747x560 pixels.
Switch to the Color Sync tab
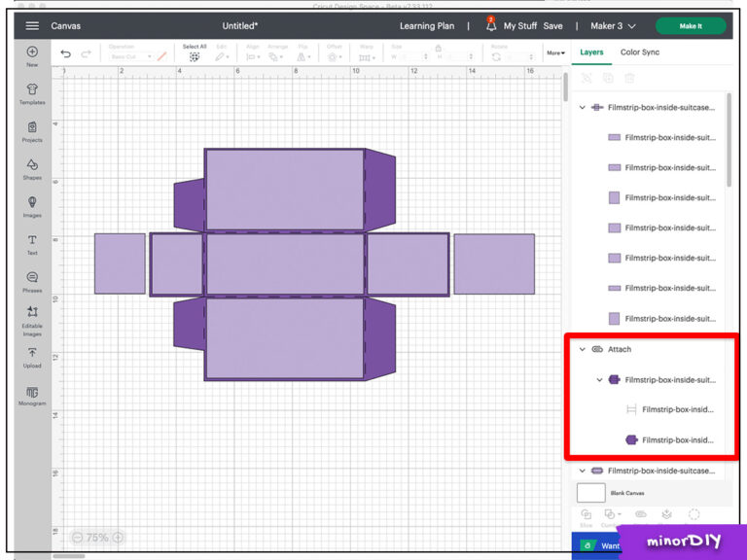point(640,52)
